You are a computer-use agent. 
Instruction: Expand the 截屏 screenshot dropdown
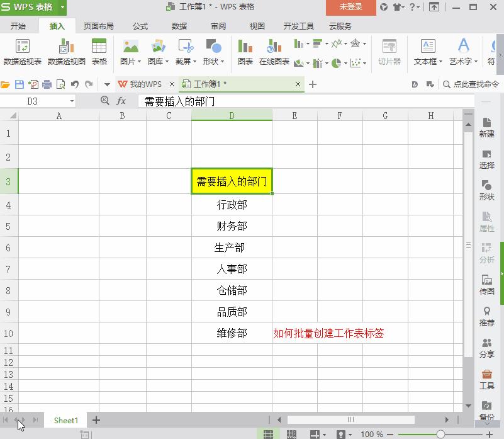click(195, 61)
